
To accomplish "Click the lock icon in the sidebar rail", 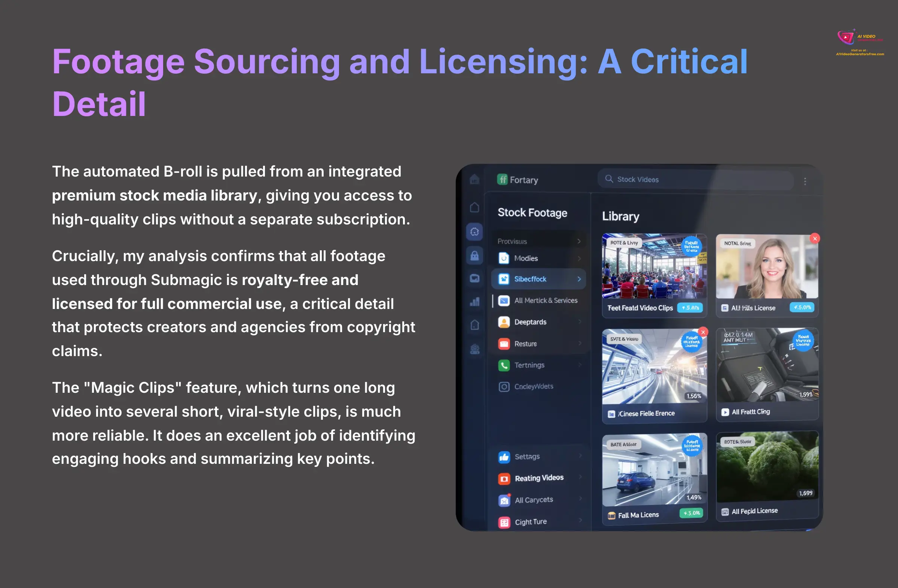I will (475, 256).
